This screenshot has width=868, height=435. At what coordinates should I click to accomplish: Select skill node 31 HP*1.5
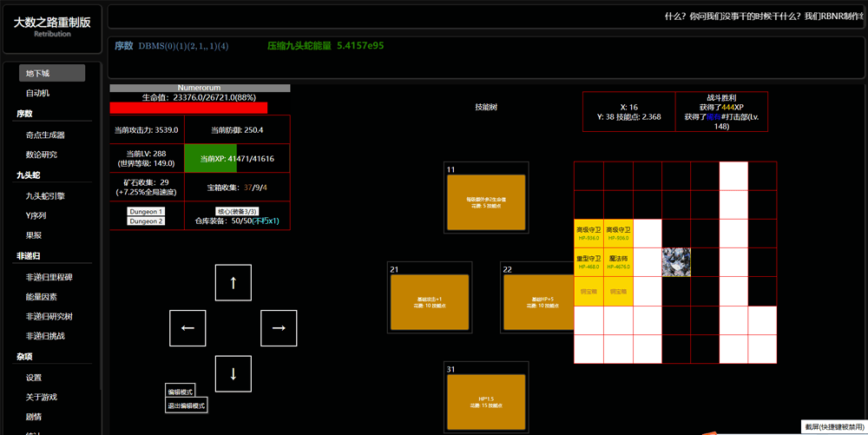[485, 402]
